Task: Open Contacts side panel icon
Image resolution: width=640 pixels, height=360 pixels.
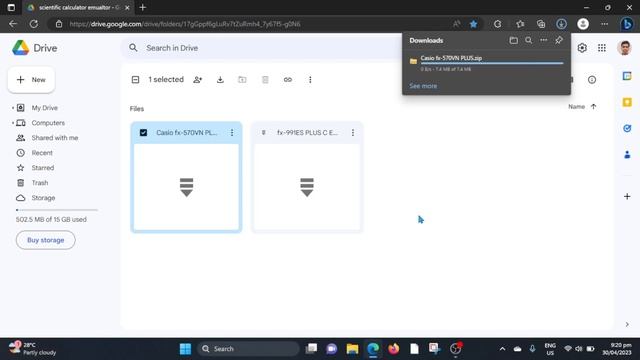Action: pos(627,155)
